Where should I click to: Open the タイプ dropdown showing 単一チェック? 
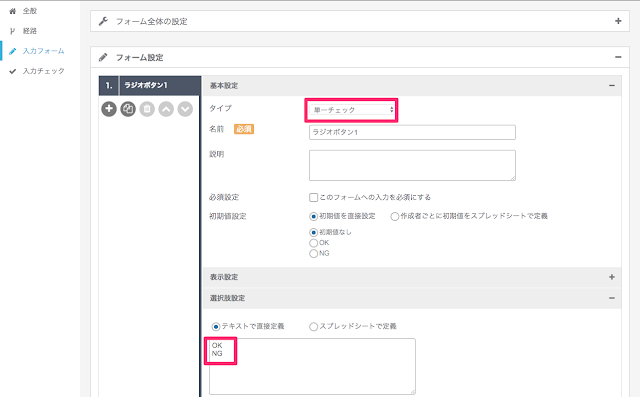point(352,110)
